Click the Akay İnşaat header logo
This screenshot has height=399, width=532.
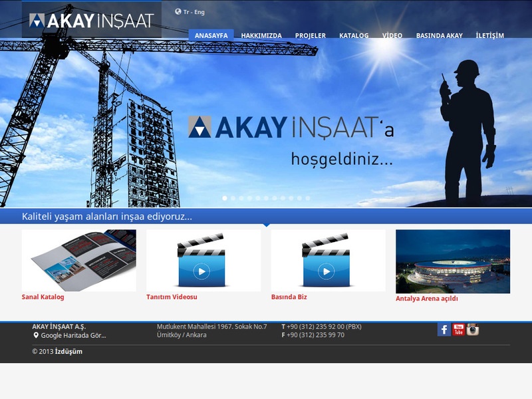[x=92, y=21]
